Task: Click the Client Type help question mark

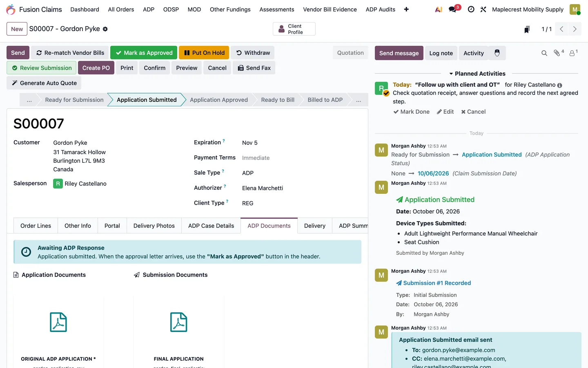Action: tap(227, 201)
